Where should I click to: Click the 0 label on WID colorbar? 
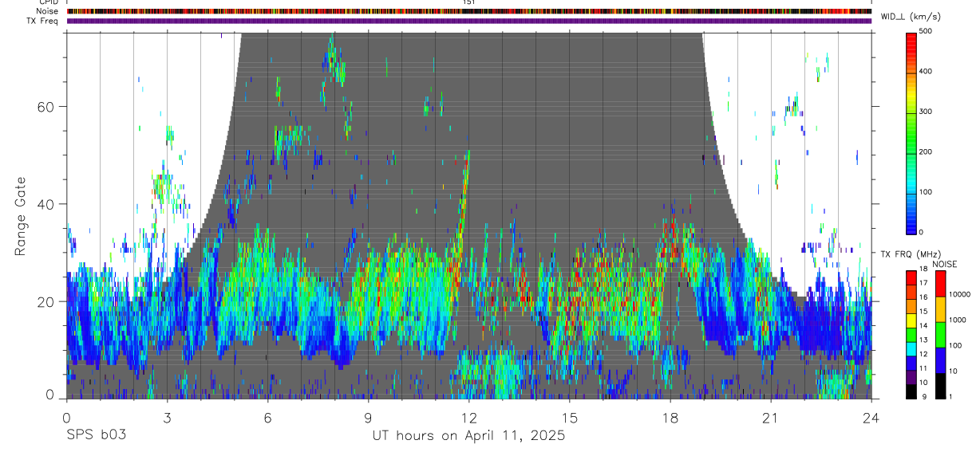point(922,232)
